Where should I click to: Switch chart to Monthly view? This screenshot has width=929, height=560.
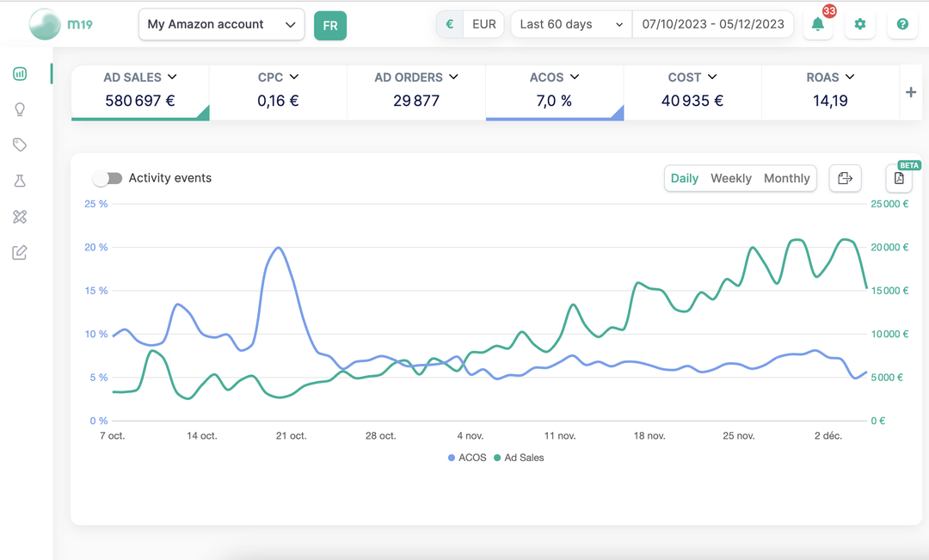point(786,178)
